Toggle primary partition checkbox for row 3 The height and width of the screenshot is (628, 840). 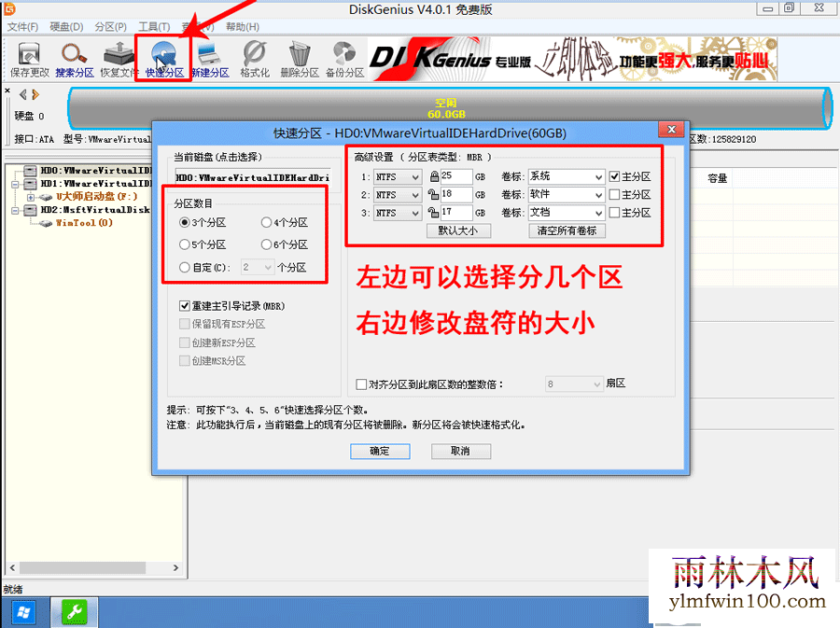614,213
